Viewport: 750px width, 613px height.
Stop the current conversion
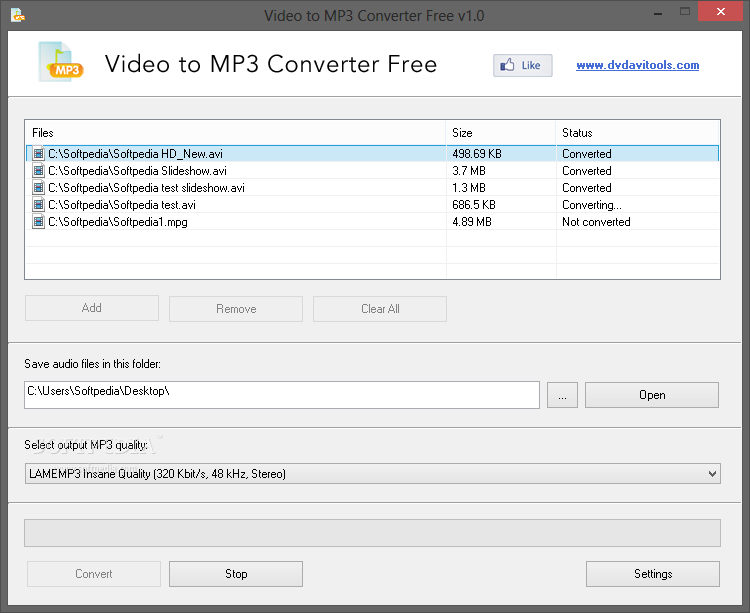tap(236, 574)
